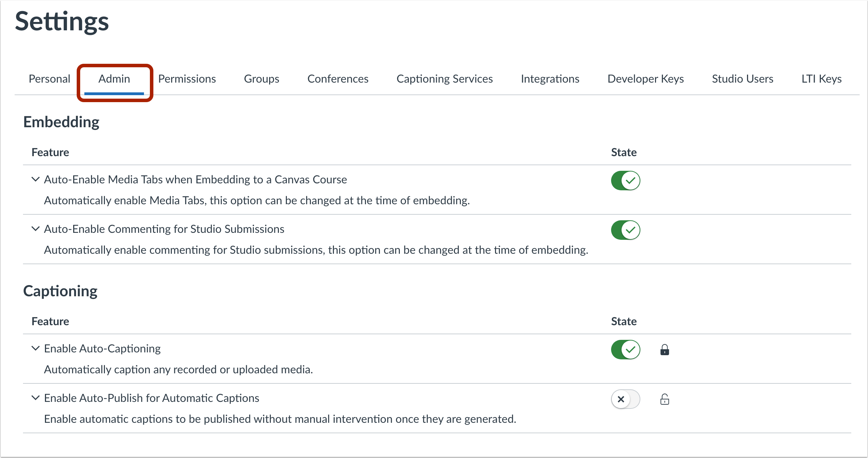Collapse the Auto-Enable Commenting chevron

pyautogui.click(x=35, y=229)
